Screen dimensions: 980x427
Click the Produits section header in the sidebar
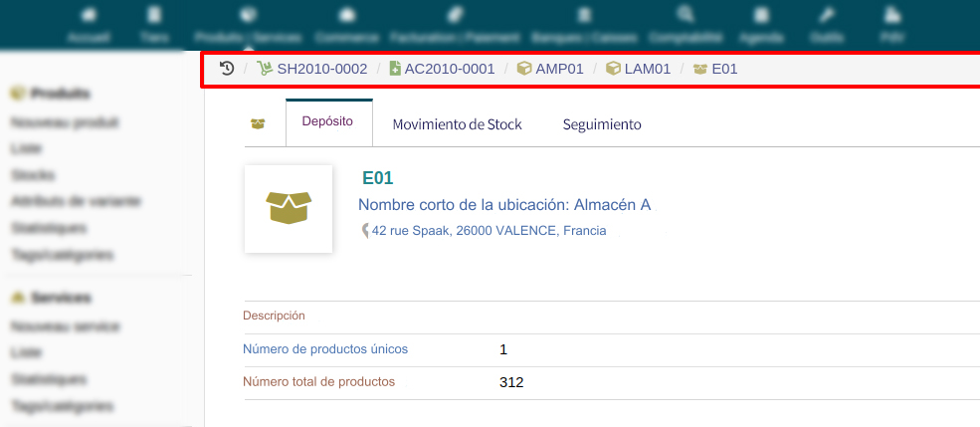[52, 94]
